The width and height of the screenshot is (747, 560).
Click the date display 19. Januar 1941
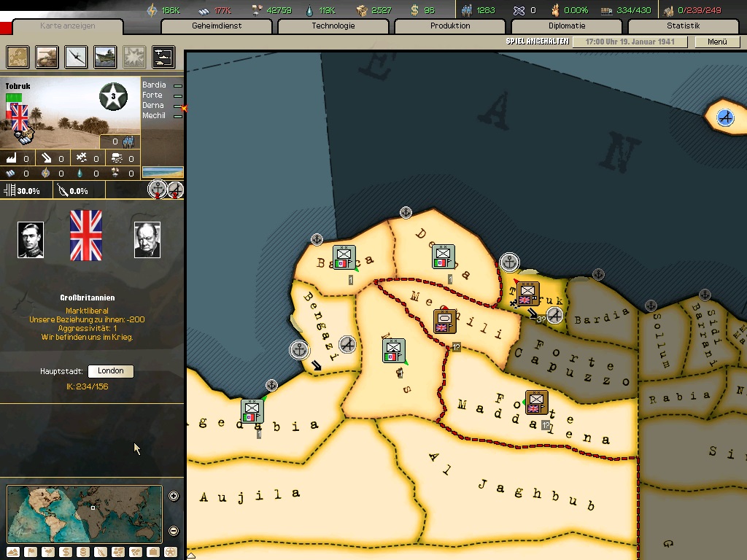click(x=630, y=42)
